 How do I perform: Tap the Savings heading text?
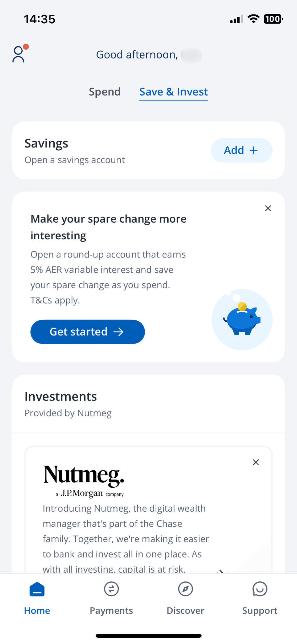click(46, 143)
